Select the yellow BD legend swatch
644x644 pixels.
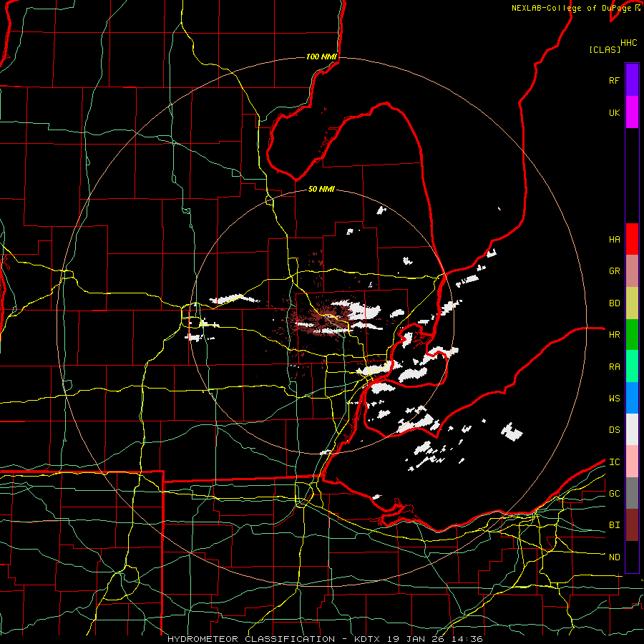coord(632,303)
